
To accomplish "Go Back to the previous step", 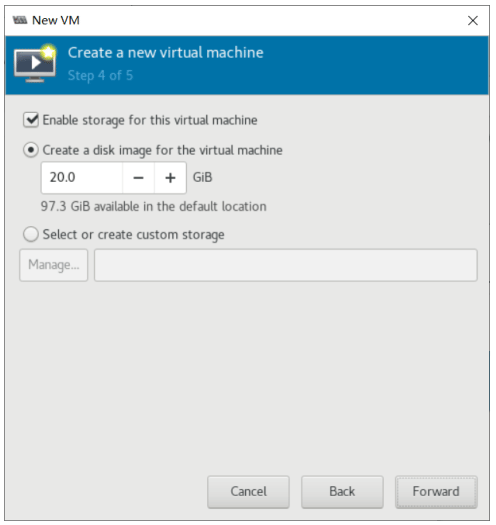I will (x=342, y=492).
